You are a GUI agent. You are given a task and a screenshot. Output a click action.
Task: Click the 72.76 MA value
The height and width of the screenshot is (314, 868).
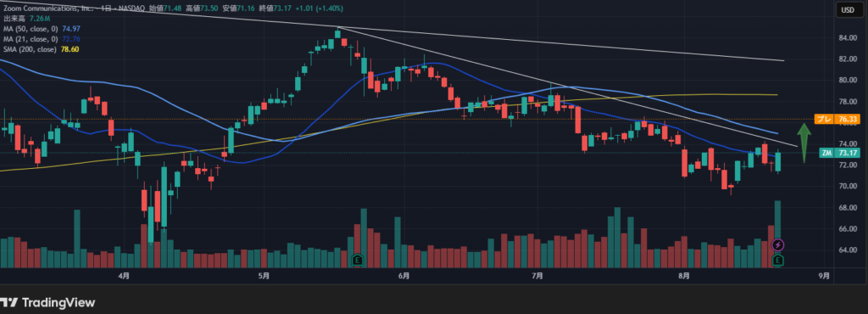point(71,39)
